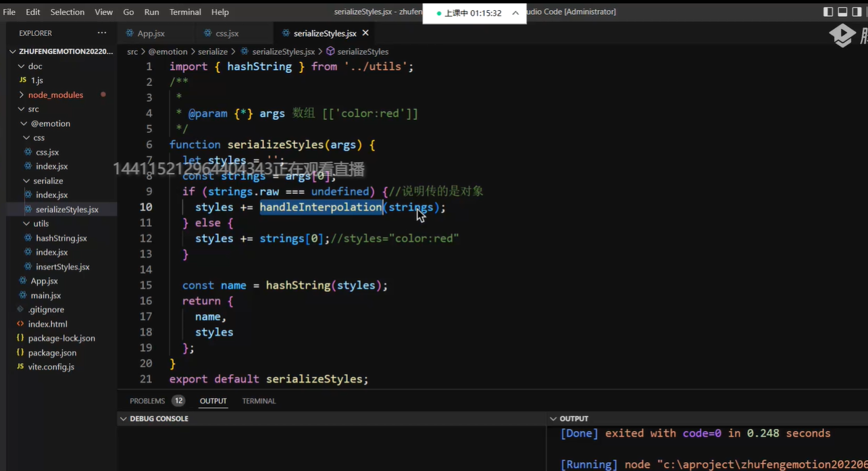Image resolution: width=868 pixels, height=471 pixels.
Task: Close the serializeStyles.jsx editor tab
Action: pyautogui.click(x=365, y=33)
